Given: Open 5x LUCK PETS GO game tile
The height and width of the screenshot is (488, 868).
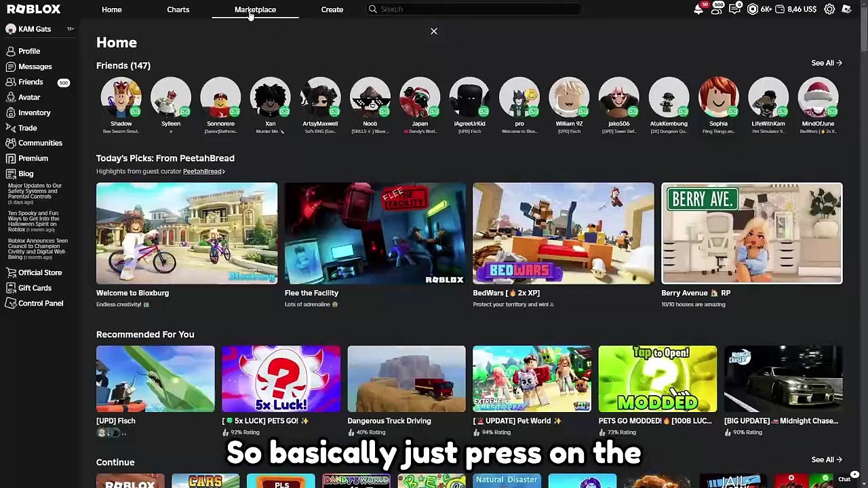Looking at the screenshot, I should [x=281, y=379].
